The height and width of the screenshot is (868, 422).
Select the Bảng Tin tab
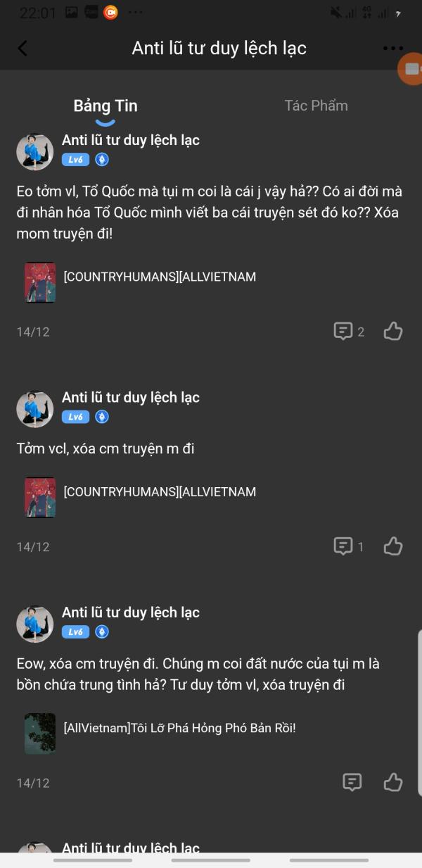(105, 106)
